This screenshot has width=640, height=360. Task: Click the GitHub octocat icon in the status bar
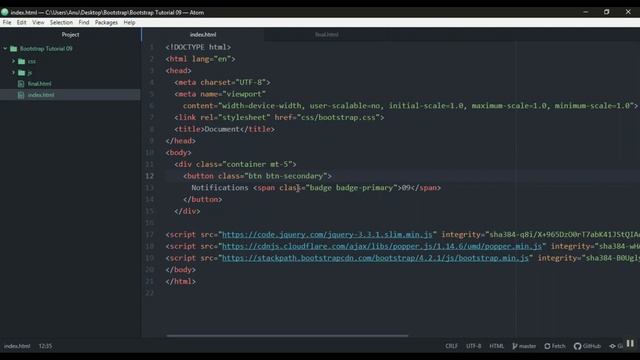coord(577,346)
